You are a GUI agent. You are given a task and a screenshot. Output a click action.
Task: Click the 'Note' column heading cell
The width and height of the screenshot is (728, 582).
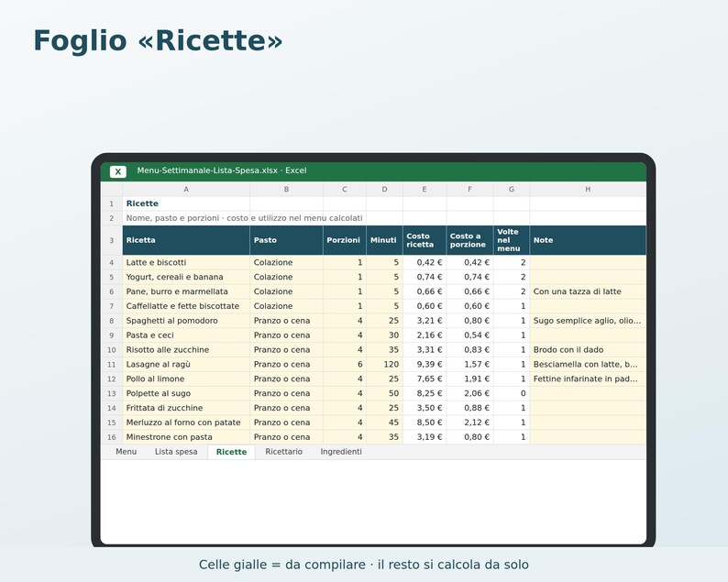click(588, 240)
